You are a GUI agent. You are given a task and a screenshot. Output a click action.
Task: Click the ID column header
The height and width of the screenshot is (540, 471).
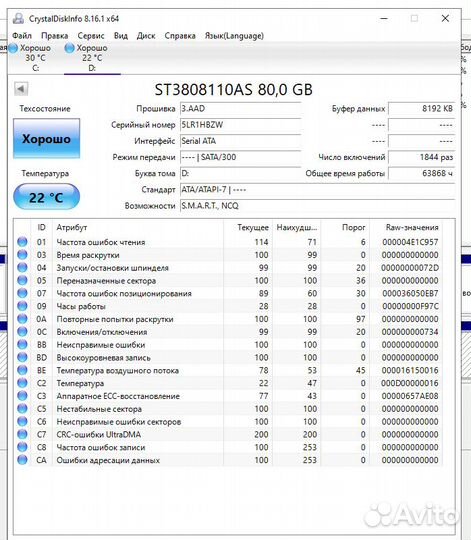tap(41, 227)
